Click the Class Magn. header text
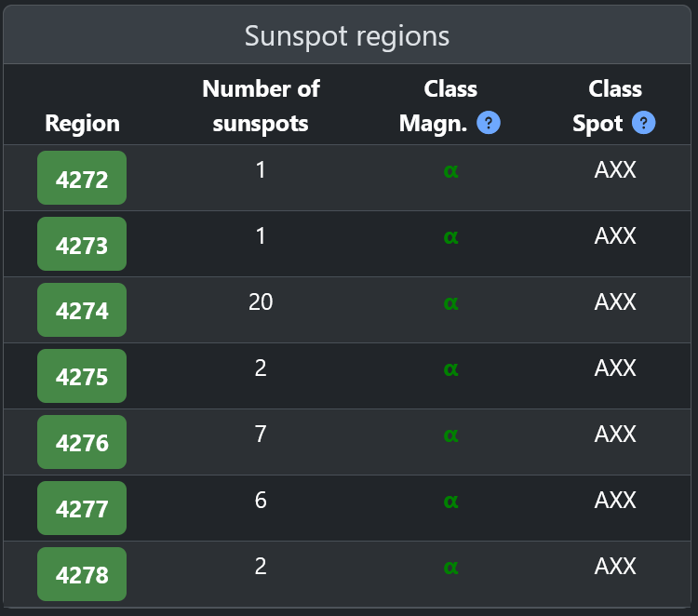 point(436,106)
